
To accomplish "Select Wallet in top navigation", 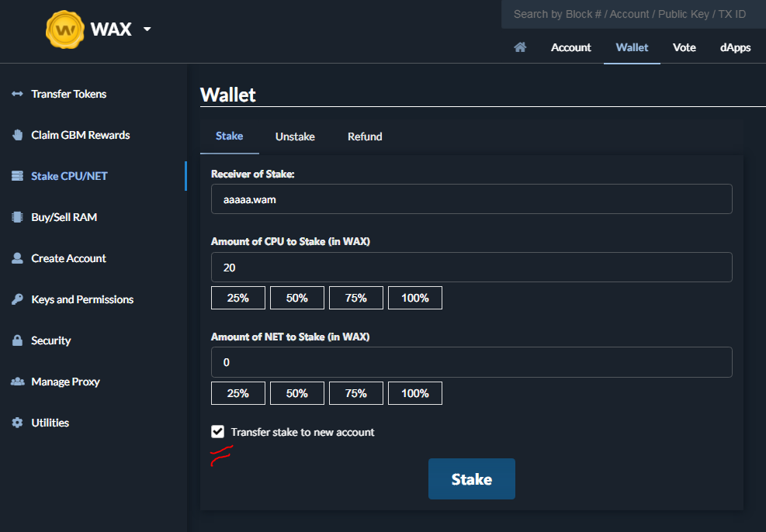I will pyautogui.click(x=633, y=47).
